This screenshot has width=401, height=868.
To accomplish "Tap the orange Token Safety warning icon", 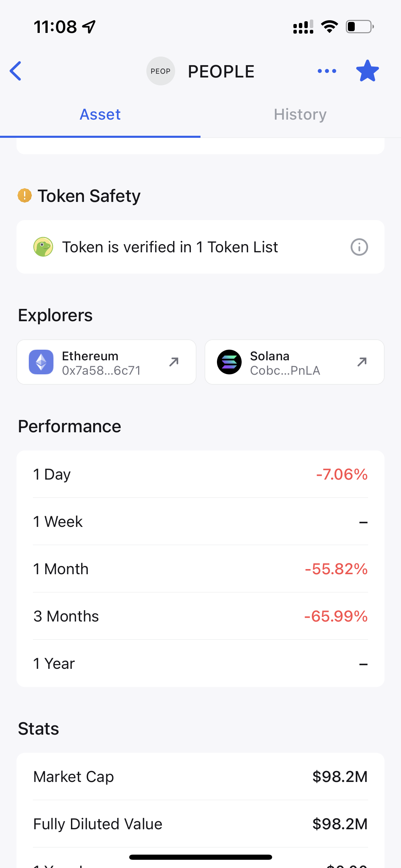I will point(25,196).
